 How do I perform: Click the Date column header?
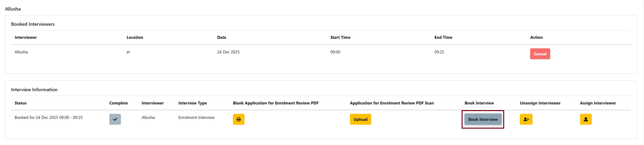tap(221, 37)
